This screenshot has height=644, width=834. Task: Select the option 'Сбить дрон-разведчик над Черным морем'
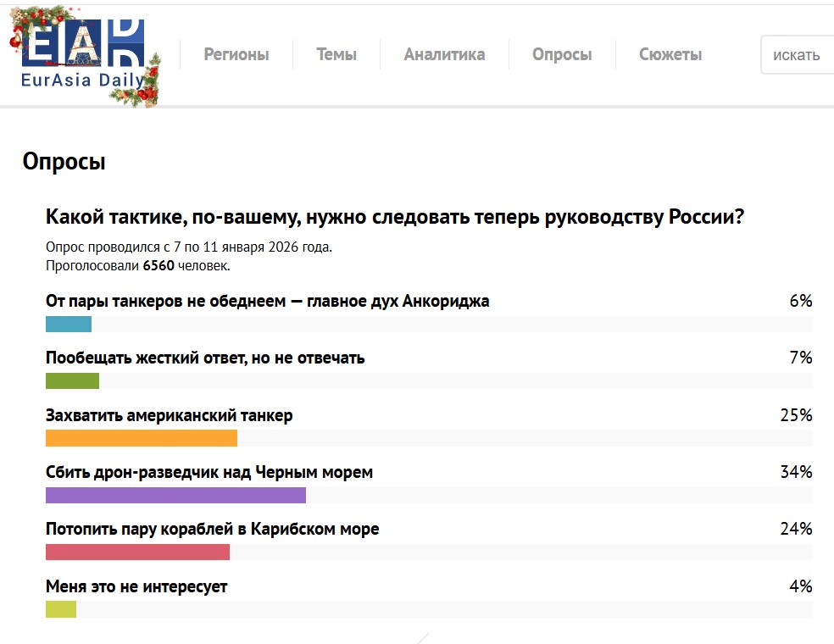[x=209, y=472]
